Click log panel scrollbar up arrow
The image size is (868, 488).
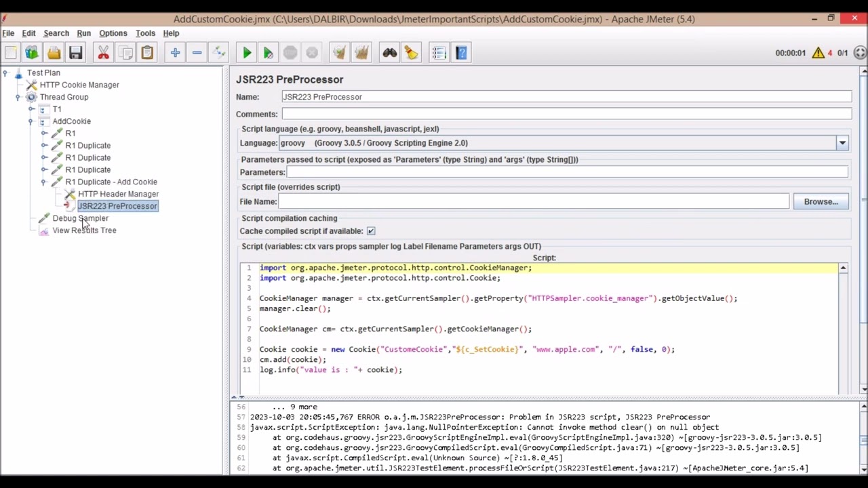point(863,407)
